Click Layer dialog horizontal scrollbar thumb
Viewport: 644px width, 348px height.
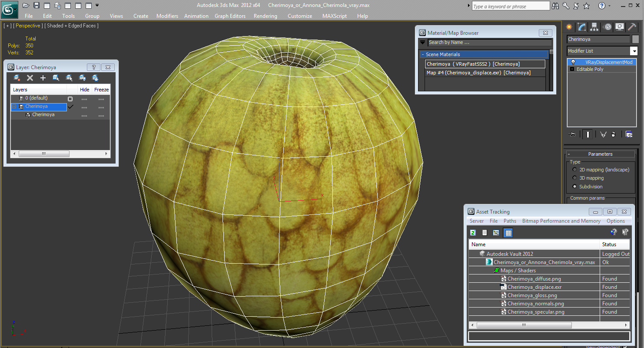(x=44, y=154)
